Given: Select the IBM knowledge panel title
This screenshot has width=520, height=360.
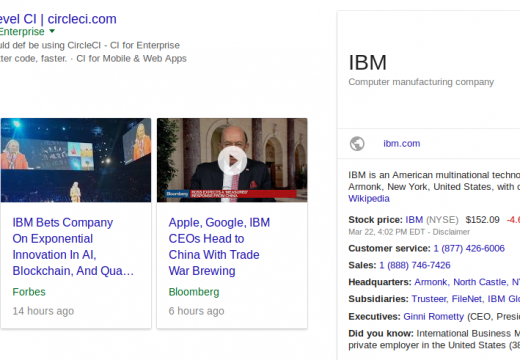Looking at the screenshot, I should click(x=367, y=63).
